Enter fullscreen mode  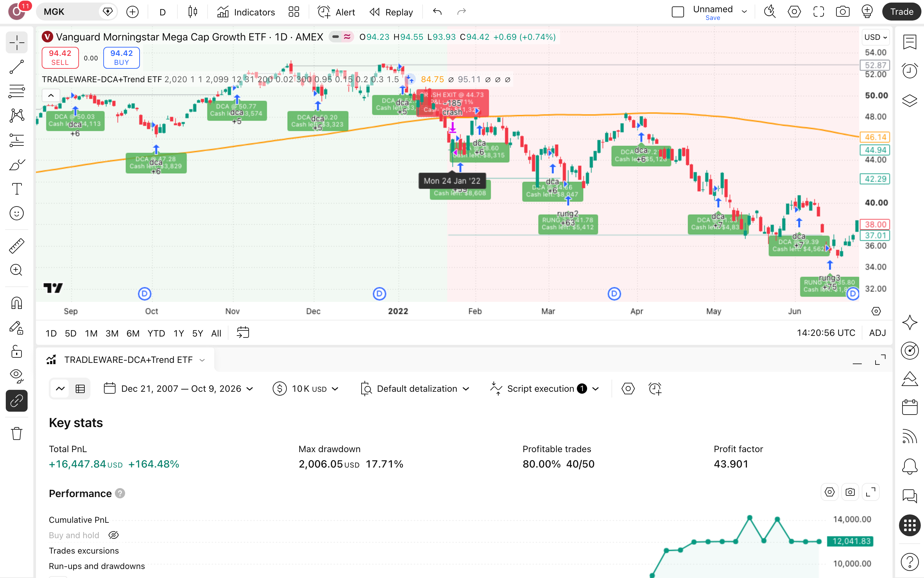click(x=819, y=12)
